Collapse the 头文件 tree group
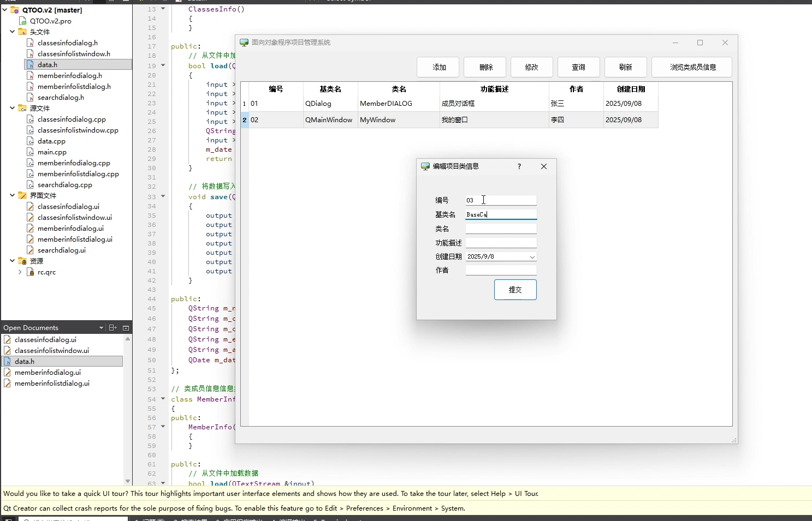The image size is (812, 521). pos(13,31)
